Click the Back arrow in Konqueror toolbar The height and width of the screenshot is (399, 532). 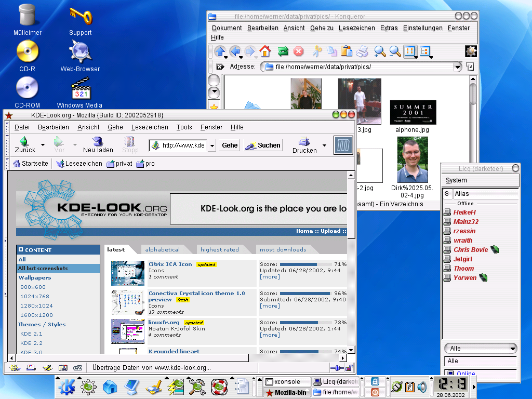tap(235, 51)
